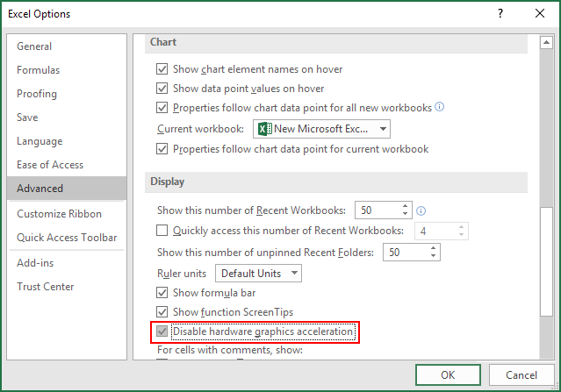Toggle Show chart element names on hover
The width and height of the screenshot is (561, 392).
tap(162, 69)
